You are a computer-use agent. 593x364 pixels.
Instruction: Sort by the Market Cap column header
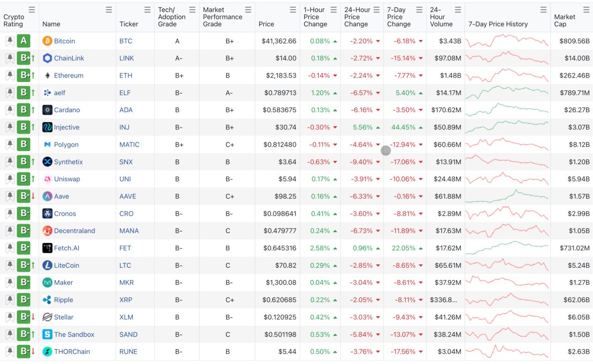[x=565, y=20]
